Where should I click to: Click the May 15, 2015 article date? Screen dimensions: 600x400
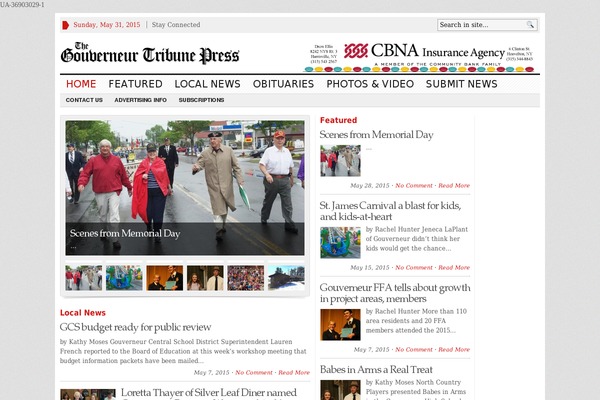(370, 268)
